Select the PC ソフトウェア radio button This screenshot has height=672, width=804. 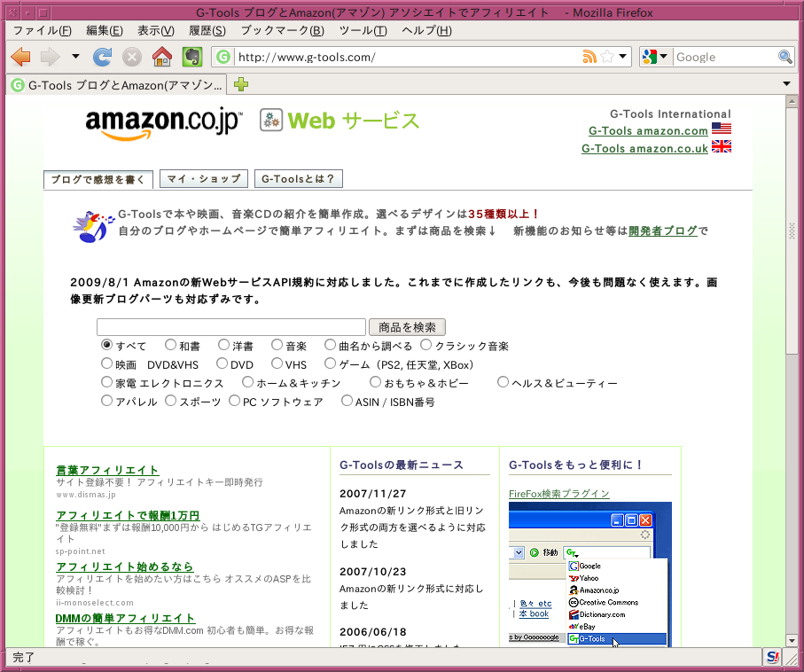(234, 400)
